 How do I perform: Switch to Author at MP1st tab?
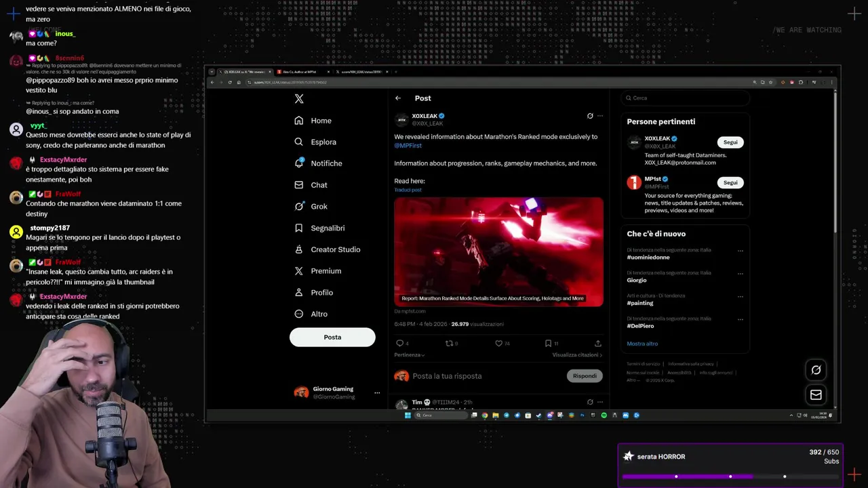point(304,72)
